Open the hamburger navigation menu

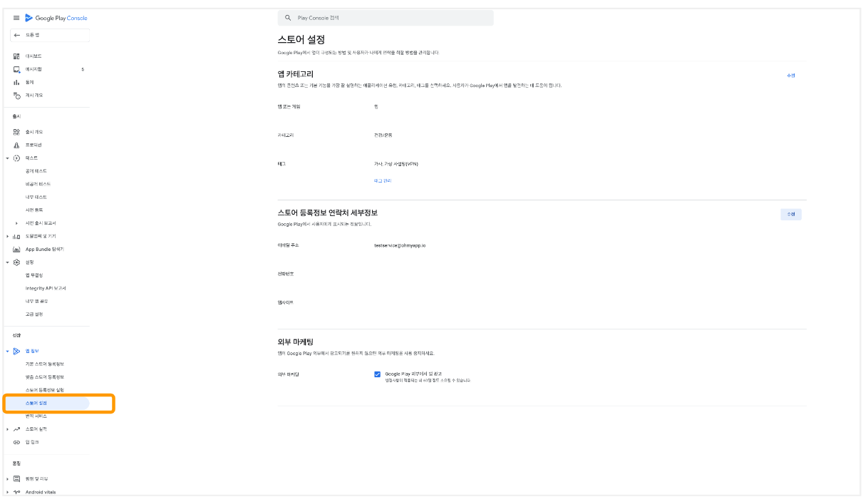pyautogui.click(x=16, y=18)
